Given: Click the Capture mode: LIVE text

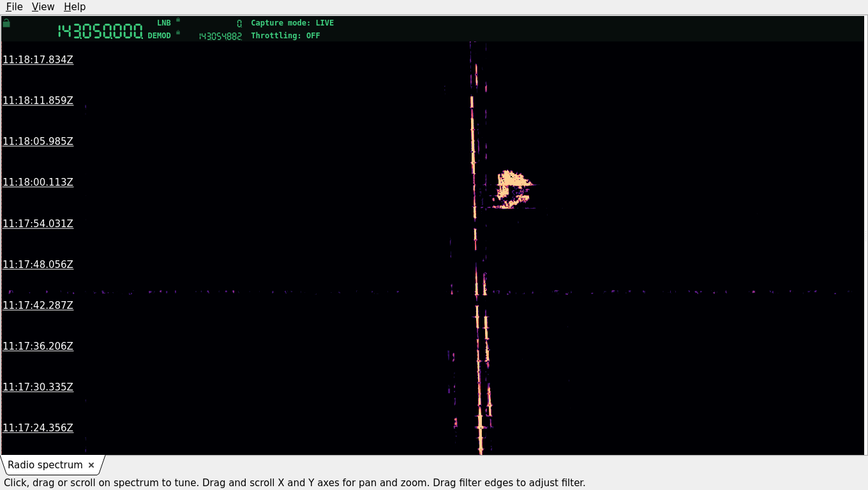Looking at the screenshot, I should point(292,23).
